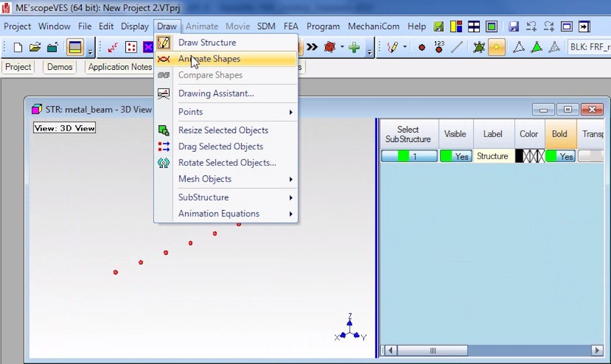Click the right curved arrow plus-minus icon
Viewport: 611px width, 364px height.
(549, 26)
